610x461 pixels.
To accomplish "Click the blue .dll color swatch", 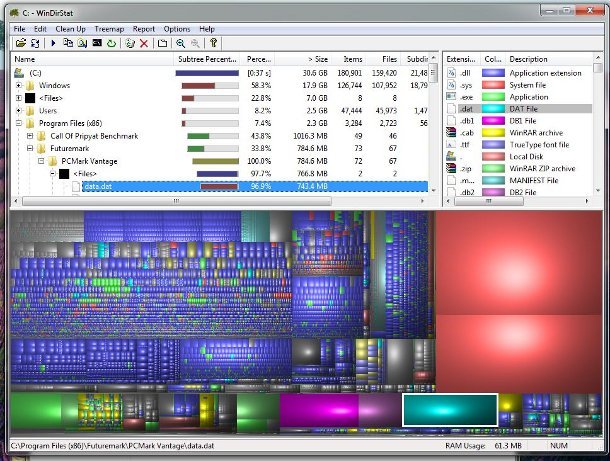I will [x=493, y=73].
